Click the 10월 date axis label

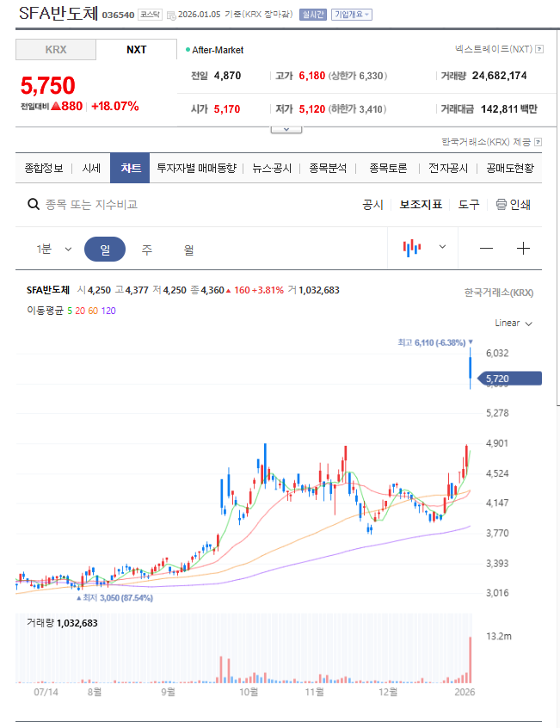pos(249,692)
